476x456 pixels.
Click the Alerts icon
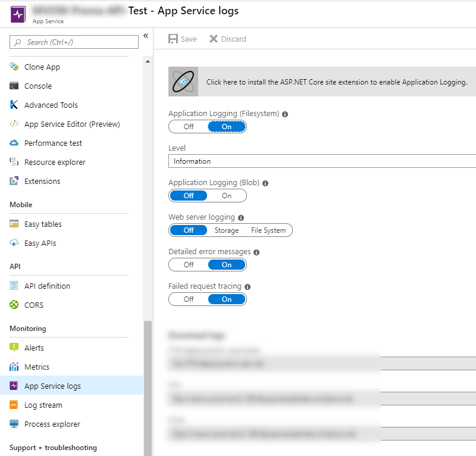14,348
